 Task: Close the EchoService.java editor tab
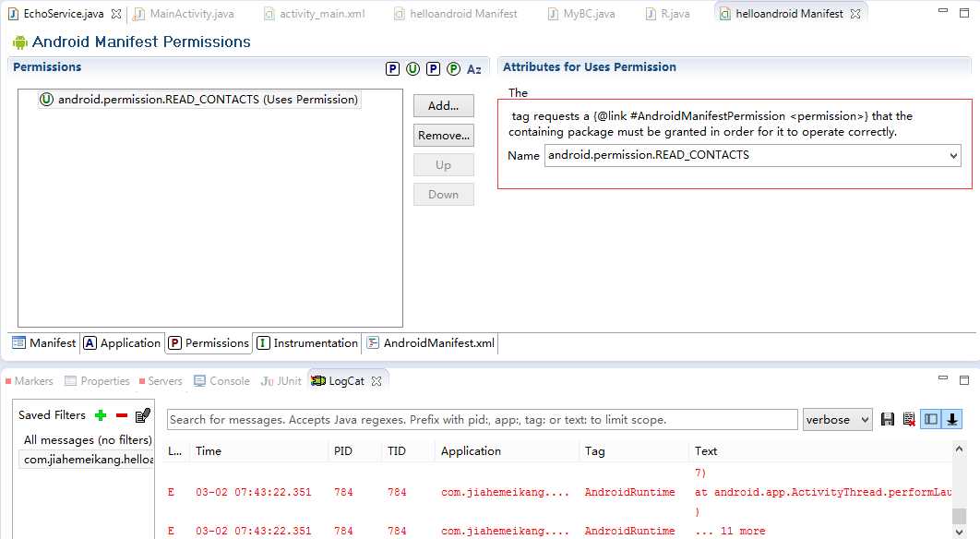click(116, 14)
